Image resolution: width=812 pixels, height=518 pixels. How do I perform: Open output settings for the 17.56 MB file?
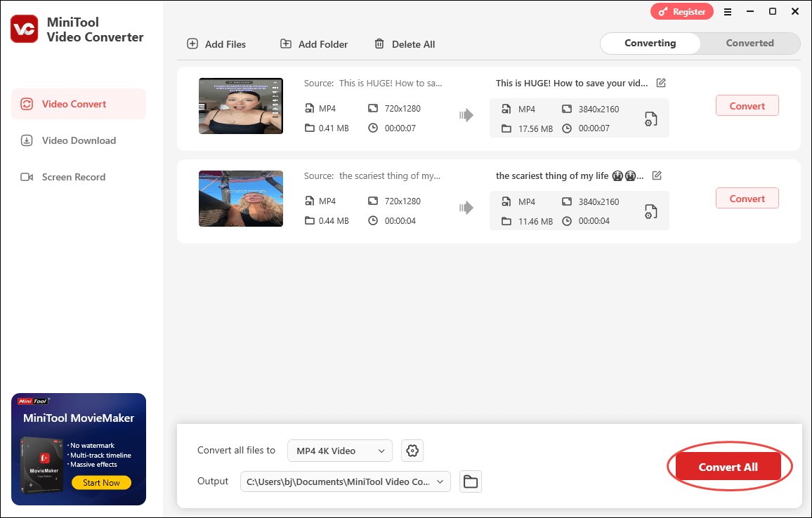(x=651, y=119)
